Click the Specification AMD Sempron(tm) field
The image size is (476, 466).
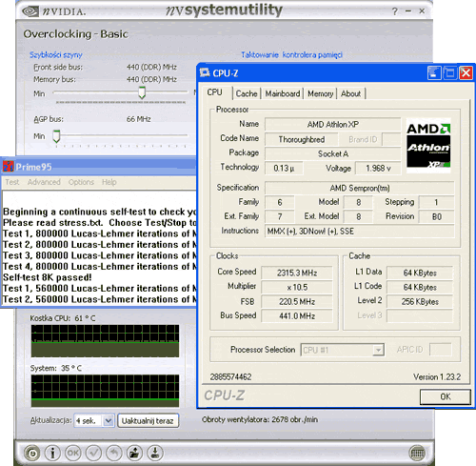[x=360, y=188]
